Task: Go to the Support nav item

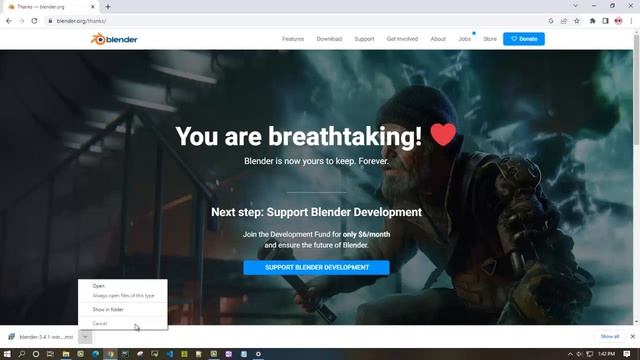Action: (x=364, y=39)
